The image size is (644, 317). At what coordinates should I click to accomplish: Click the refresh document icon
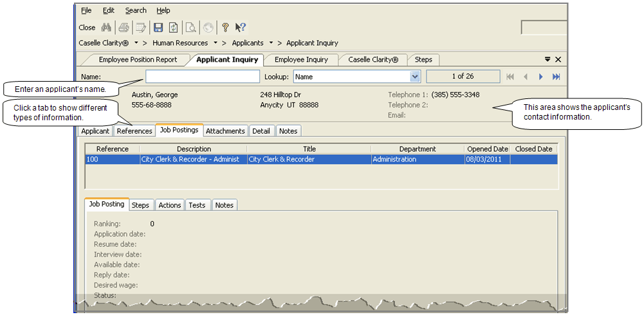(x=173, y=28)
